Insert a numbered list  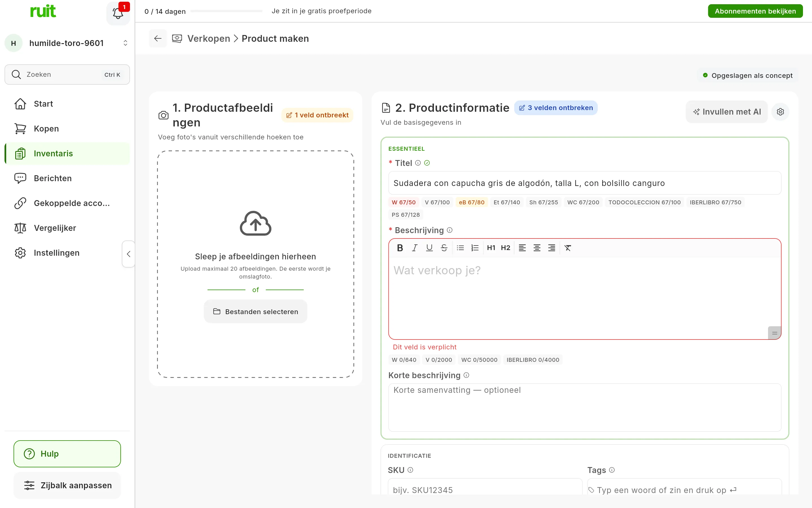tap(475, 248)
